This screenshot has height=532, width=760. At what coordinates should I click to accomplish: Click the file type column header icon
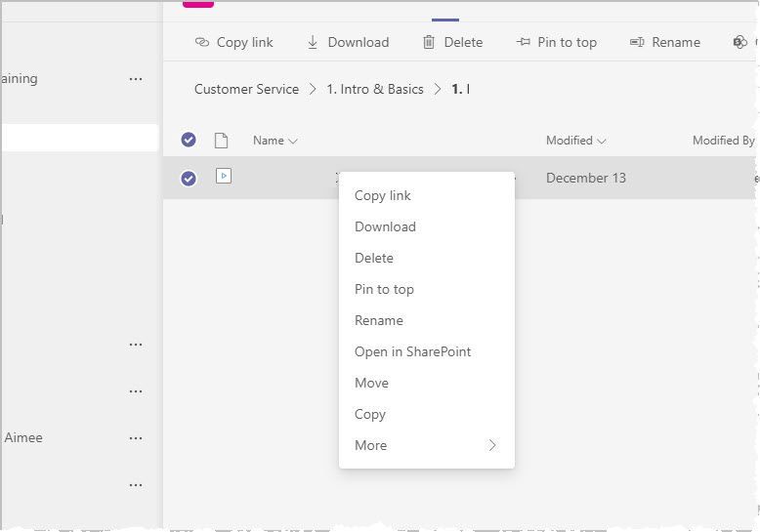[222, 140]
